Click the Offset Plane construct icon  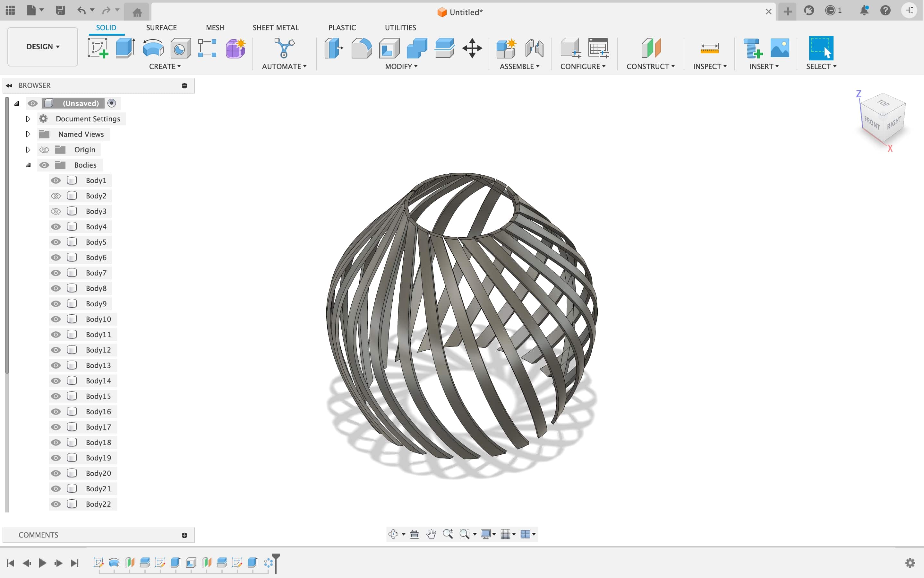click(651, 48)
